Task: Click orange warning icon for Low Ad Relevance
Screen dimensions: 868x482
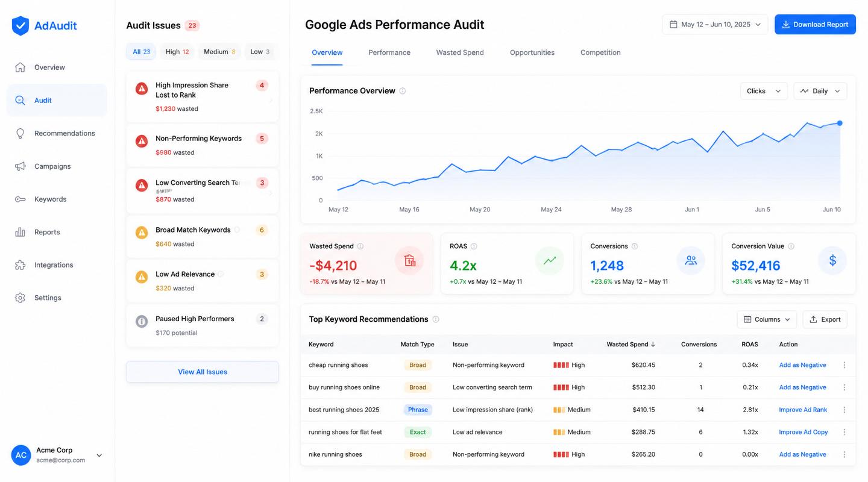Action: (x=142, y=277)
